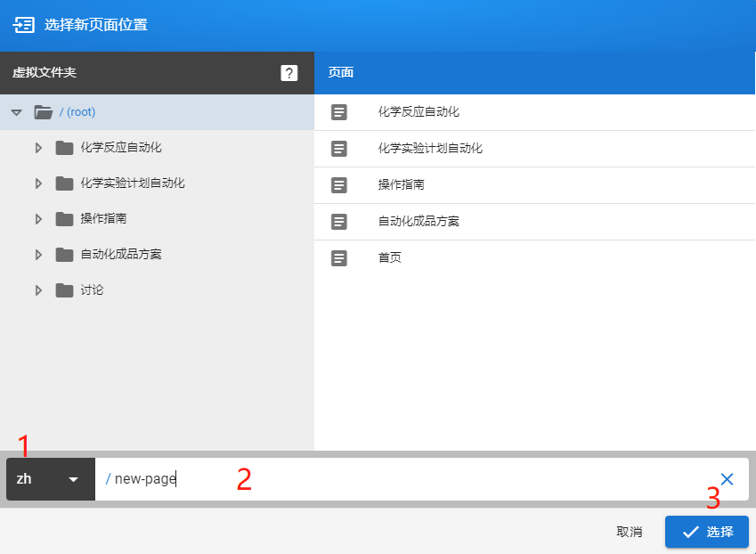Expand the 讨论 folder
756x554 pixels.
pyautogui.click(x=38, y=289)
